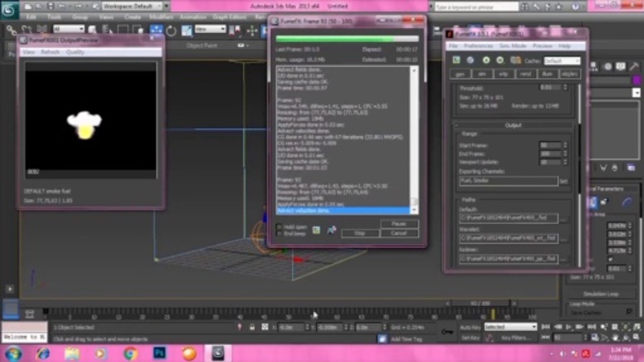Click Go to Start playback control
The image size is (644, 362).
coord(545,327)
